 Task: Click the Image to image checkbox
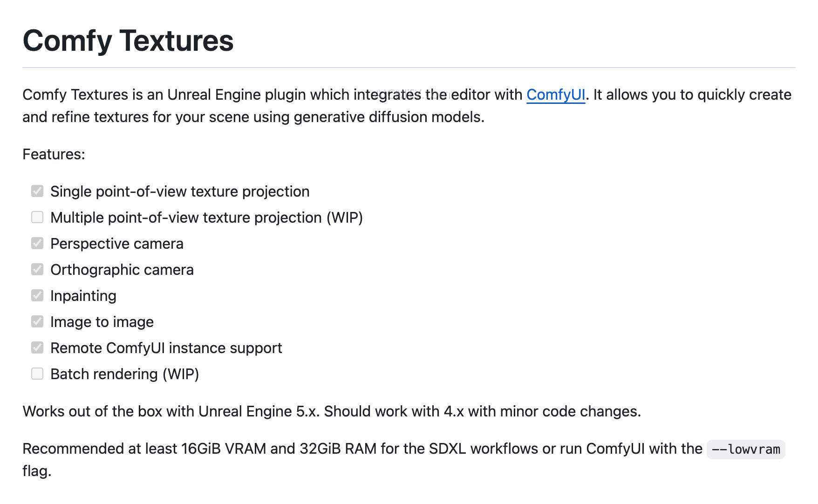click(x=37, y=322)
